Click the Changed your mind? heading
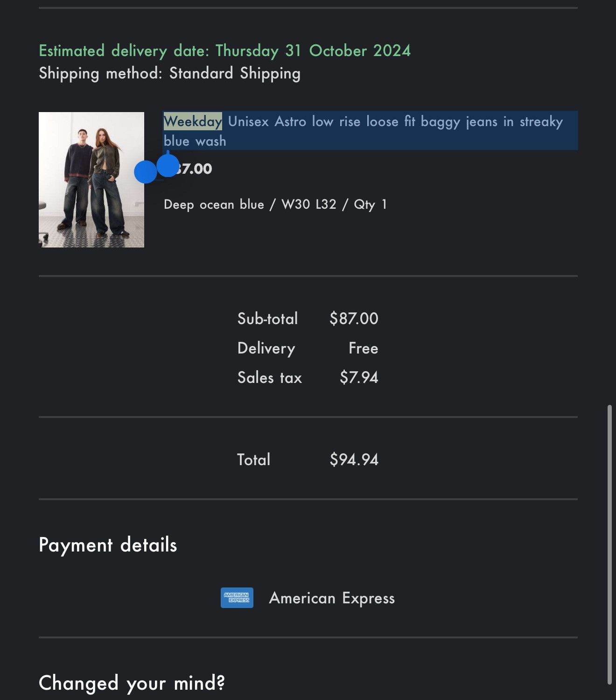Viewport: 616px width, 700px height. (132, 683)
